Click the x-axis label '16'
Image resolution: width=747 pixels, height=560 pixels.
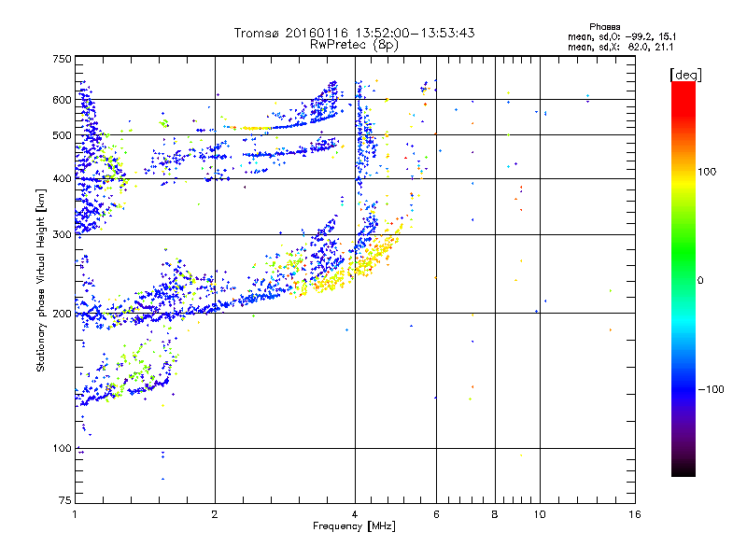[x=635, y=514]
